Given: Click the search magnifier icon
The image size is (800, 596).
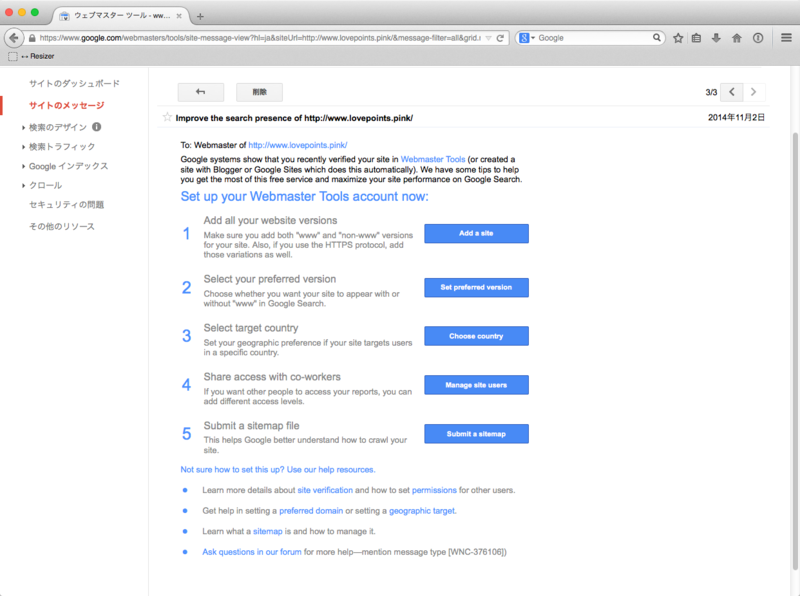Looking at the screenshot, I should point(657,37).
